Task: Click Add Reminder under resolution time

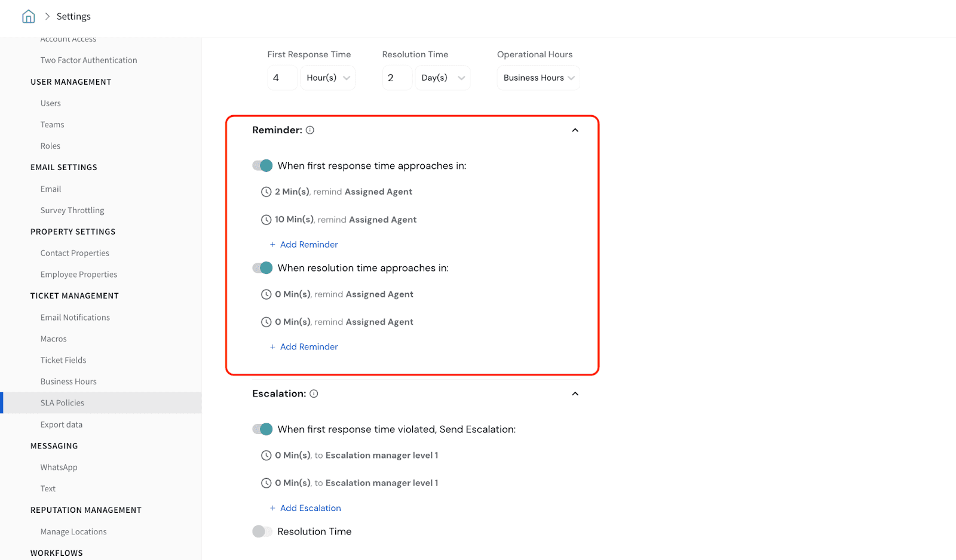Action: point(308,347)
